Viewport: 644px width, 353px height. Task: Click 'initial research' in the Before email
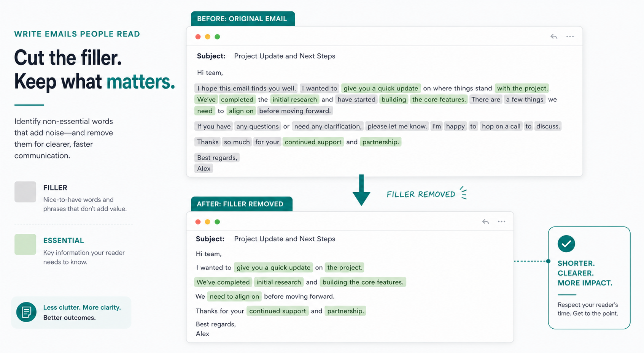(294, 100)
